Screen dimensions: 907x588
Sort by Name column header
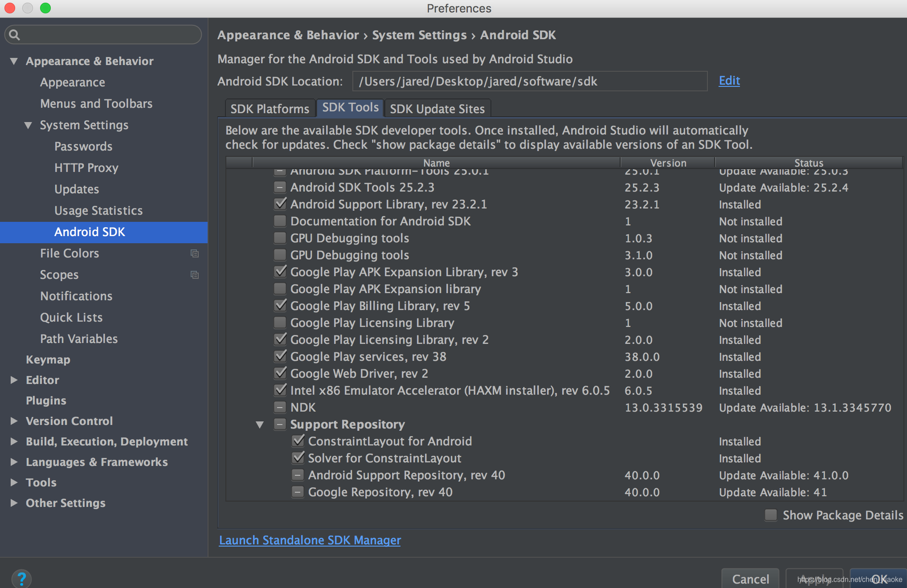tap(436, 163)
